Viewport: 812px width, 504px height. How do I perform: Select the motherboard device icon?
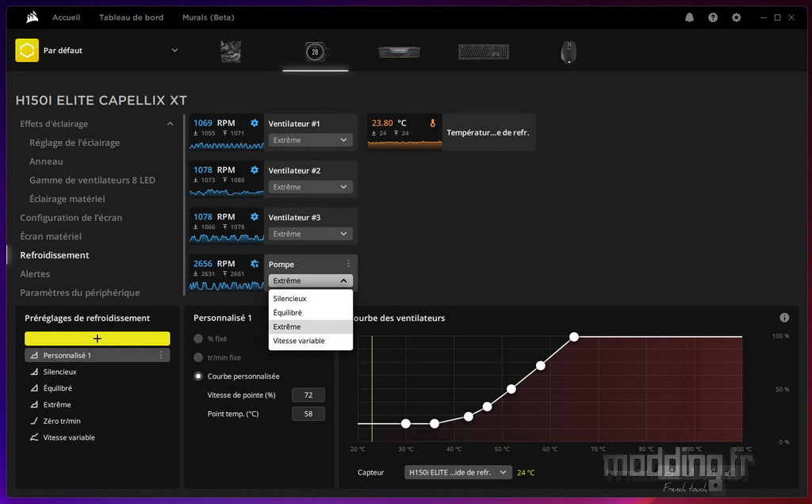[231, 52]
